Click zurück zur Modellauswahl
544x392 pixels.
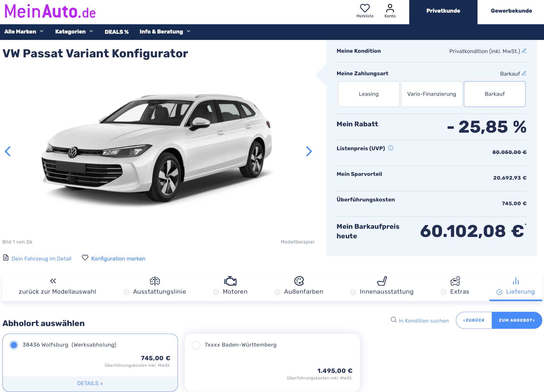(x=58, y=292)
